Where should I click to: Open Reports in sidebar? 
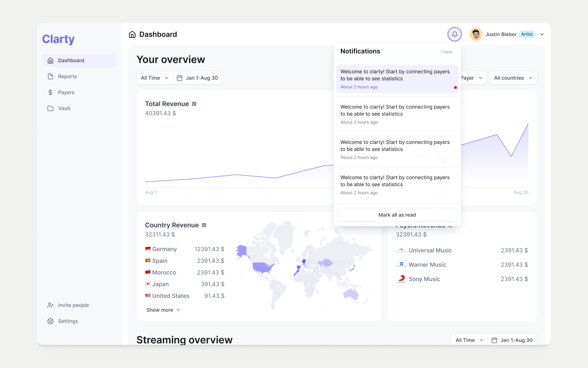tap(79, 77)
